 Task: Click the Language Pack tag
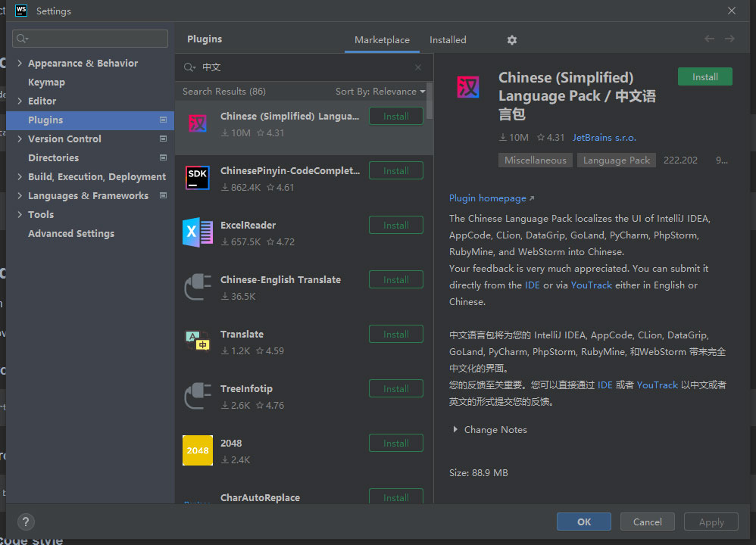(x=616, y=160)
